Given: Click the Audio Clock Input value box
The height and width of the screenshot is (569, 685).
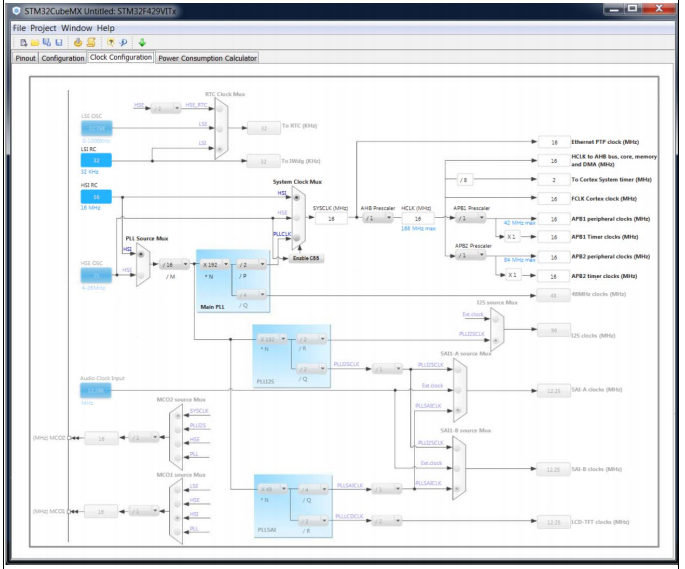Looking at the screenshot, I should [x=95, y=390].
